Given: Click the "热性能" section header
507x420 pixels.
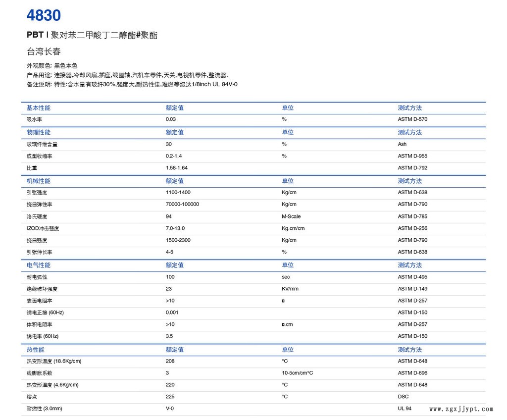Looking at the screenshot, I should click(x=36, y=350).
